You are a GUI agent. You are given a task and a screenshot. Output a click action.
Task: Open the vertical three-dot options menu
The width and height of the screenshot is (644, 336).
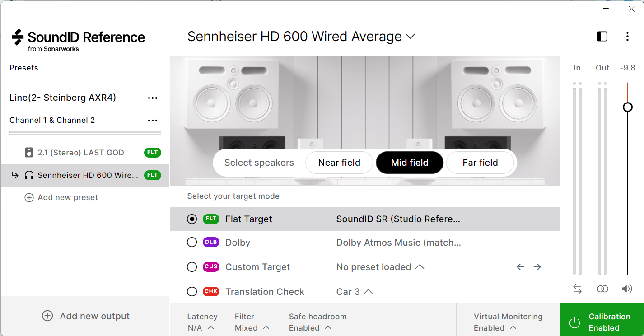click(627, 37)
